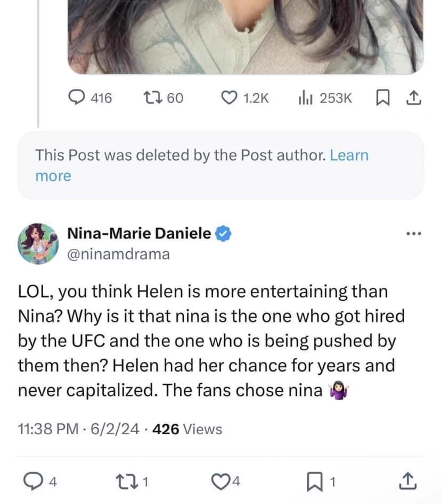Screen dimensions: 441x504
Task: Open Nina-Marie Daniele's profile avatar
Action: pyautogui.click(x=38, y=244)
